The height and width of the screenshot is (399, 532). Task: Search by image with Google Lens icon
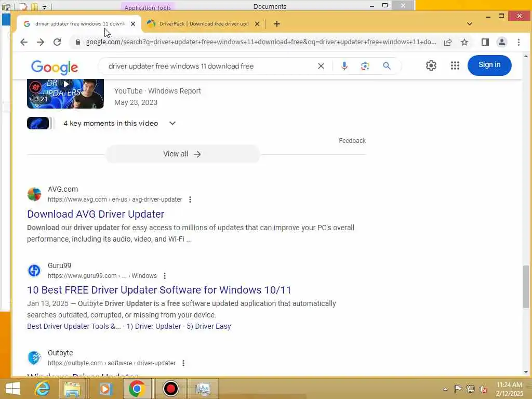click(365, 66)
